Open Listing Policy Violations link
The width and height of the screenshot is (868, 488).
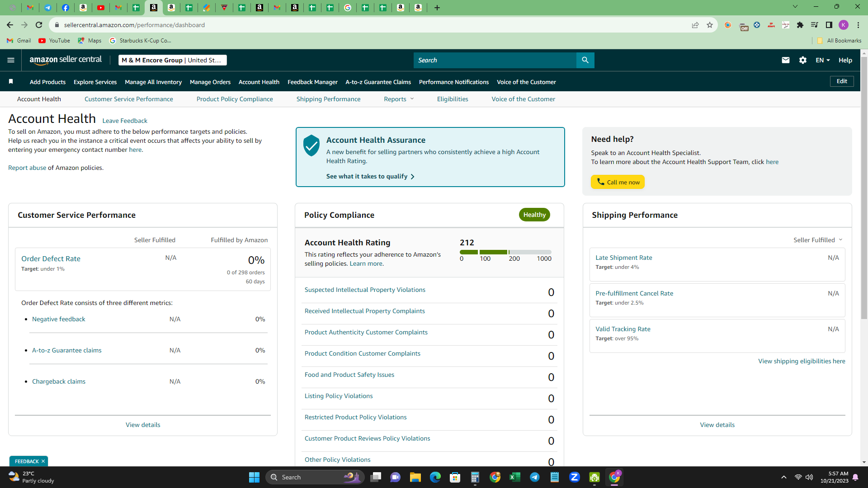(339, 396)
